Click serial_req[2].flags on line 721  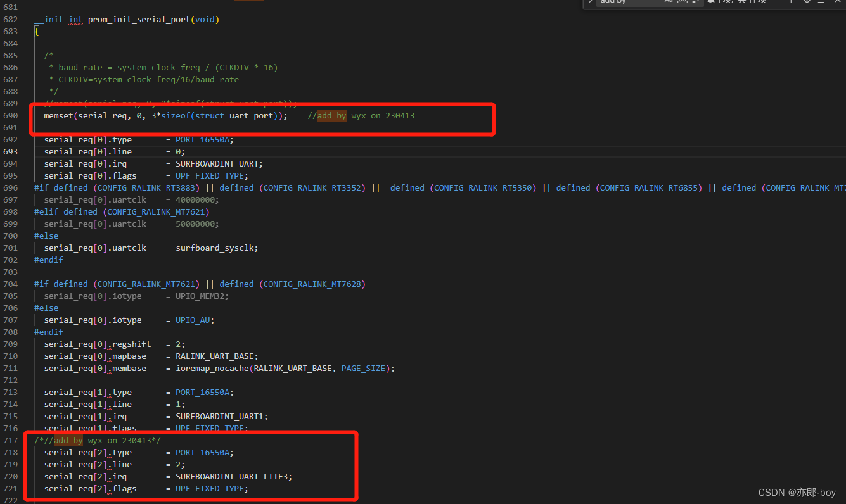[90, 489]
